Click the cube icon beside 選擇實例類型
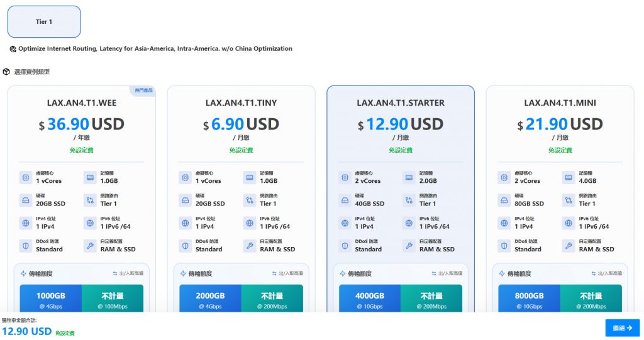644x340 pixels. (6, 72)
